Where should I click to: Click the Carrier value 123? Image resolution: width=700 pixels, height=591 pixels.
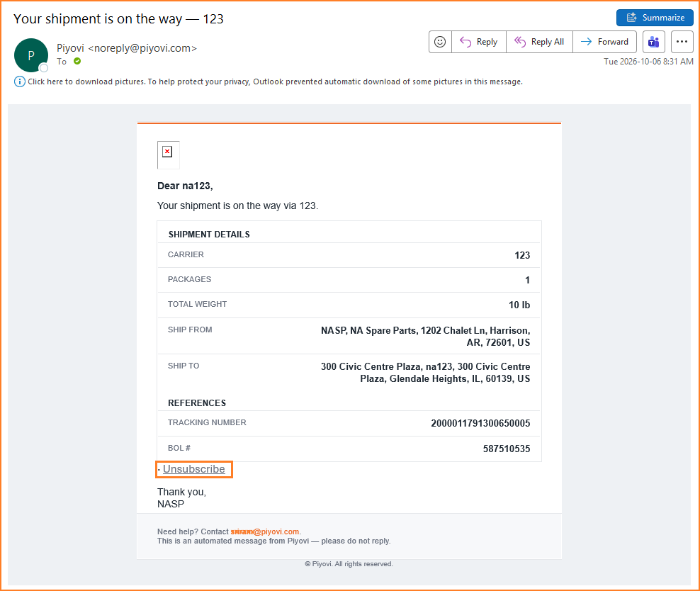point(522,255)
